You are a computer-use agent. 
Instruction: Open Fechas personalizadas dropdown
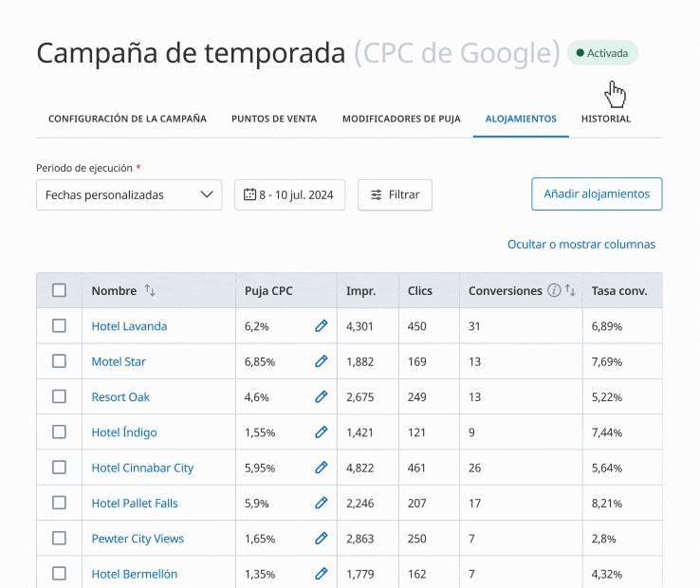[129, 194]
